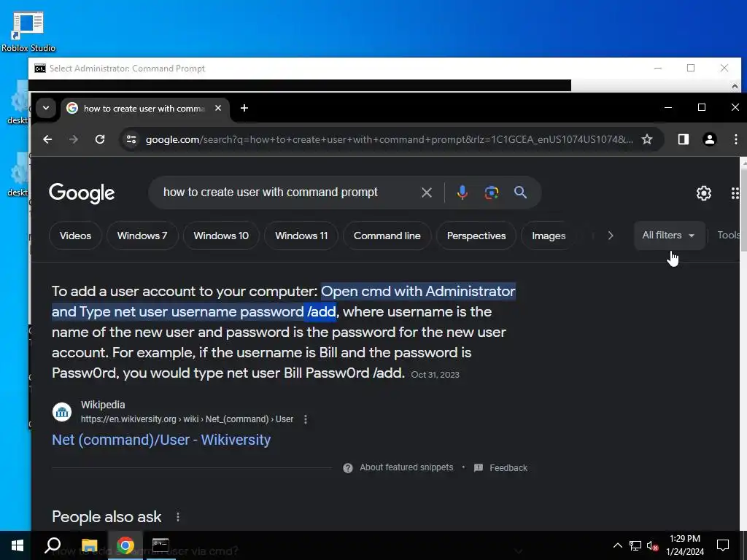Open Google quick settings gear
Image resolution: width=747 pixels, height=560 pixels.
(x=704, y=192)
